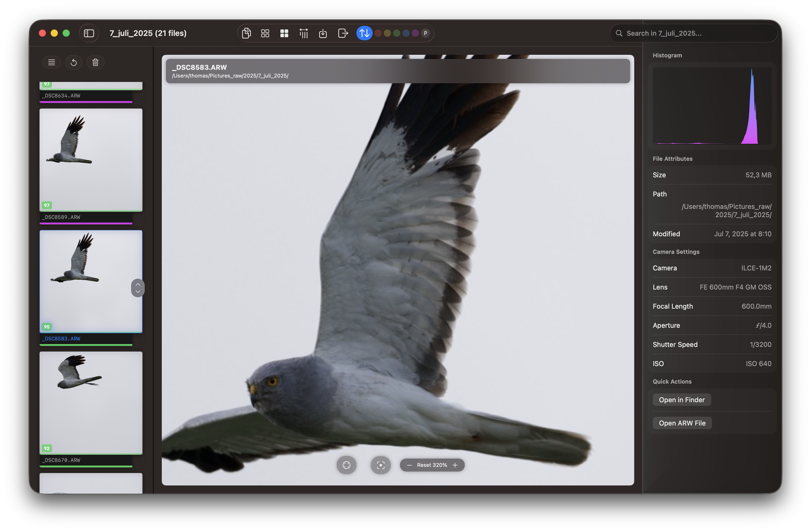Click the undo arrow icon in sidebar

pos(74,62)
